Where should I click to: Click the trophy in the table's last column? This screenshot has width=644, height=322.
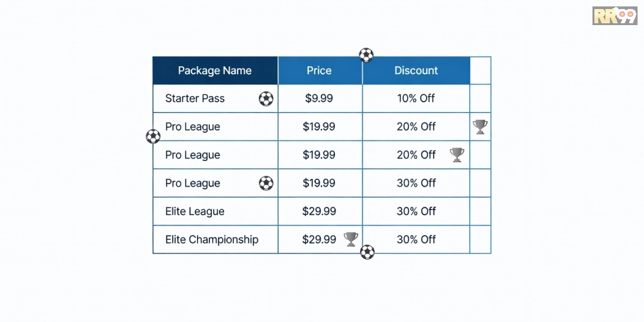click(x=480, y=127)
